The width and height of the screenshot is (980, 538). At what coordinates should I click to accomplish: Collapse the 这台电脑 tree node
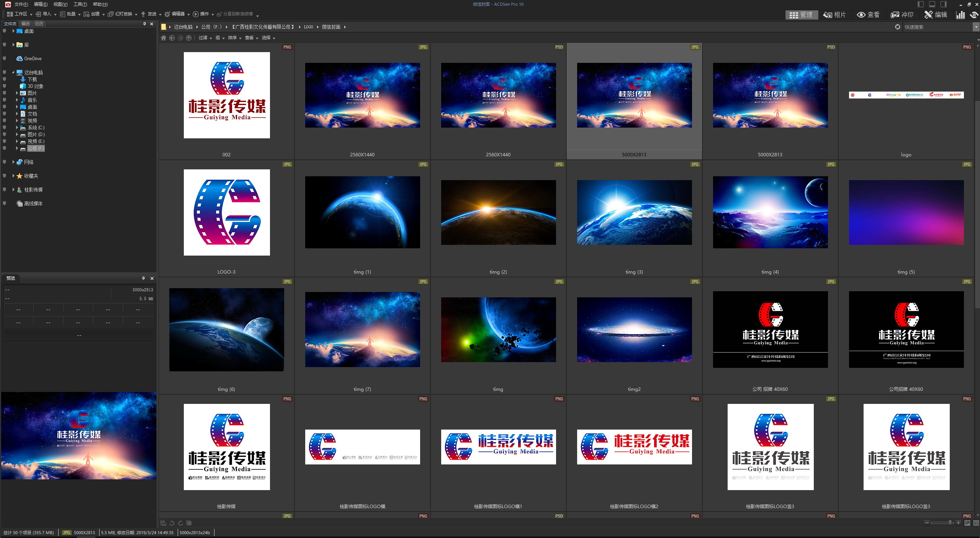(13, 72)
